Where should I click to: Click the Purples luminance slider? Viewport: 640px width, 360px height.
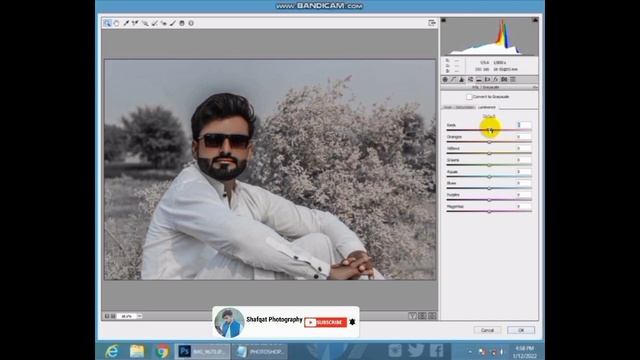click(489, 200)
